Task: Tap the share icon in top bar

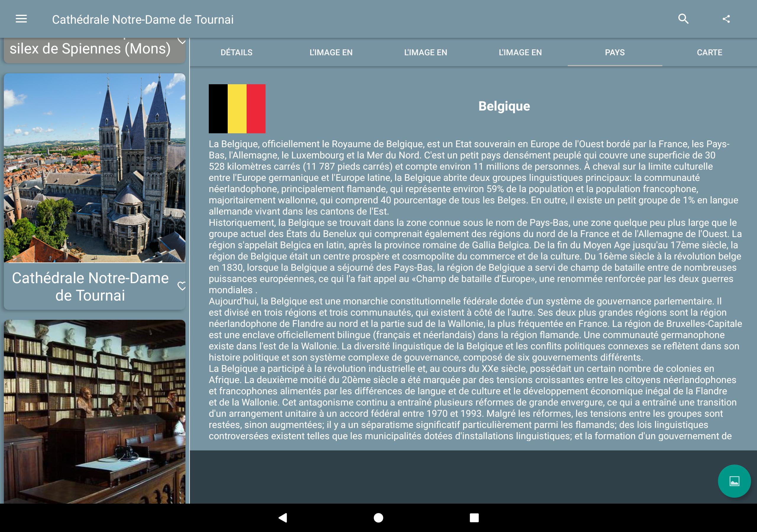Action: tap(726, 19)
